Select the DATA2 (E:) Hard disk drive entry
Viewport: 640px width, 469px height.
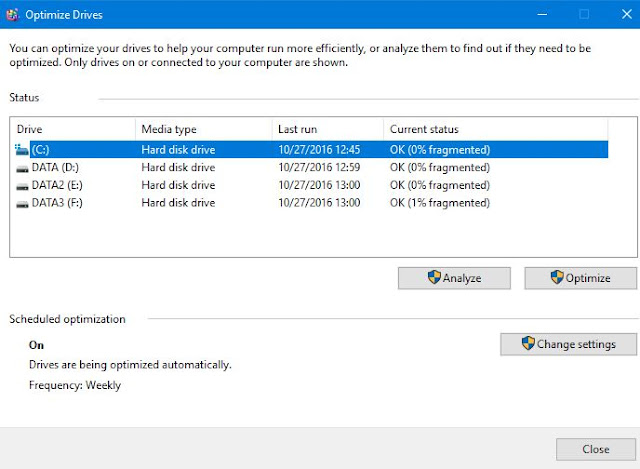tap(178, 185)
